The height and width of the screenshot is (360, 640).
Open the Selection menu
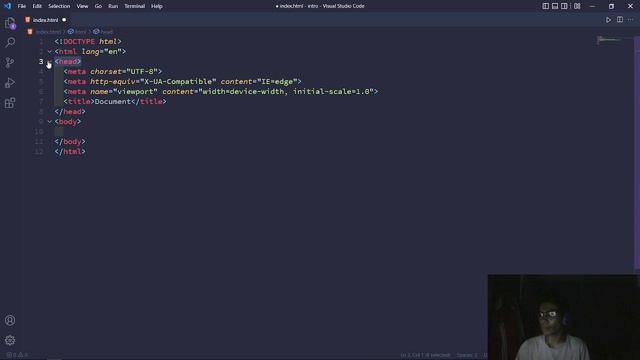coord(59,6)
